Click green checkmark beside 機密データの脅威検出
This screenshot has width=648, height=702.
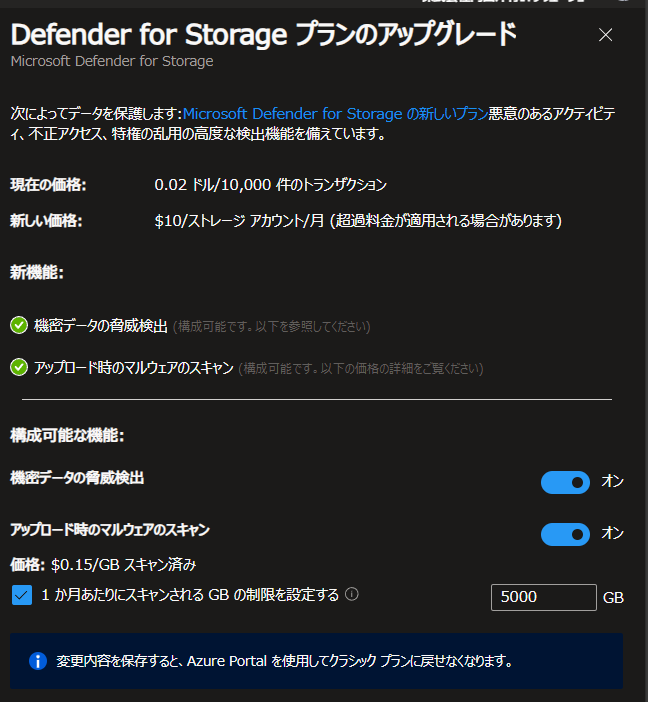click(19, 325)
